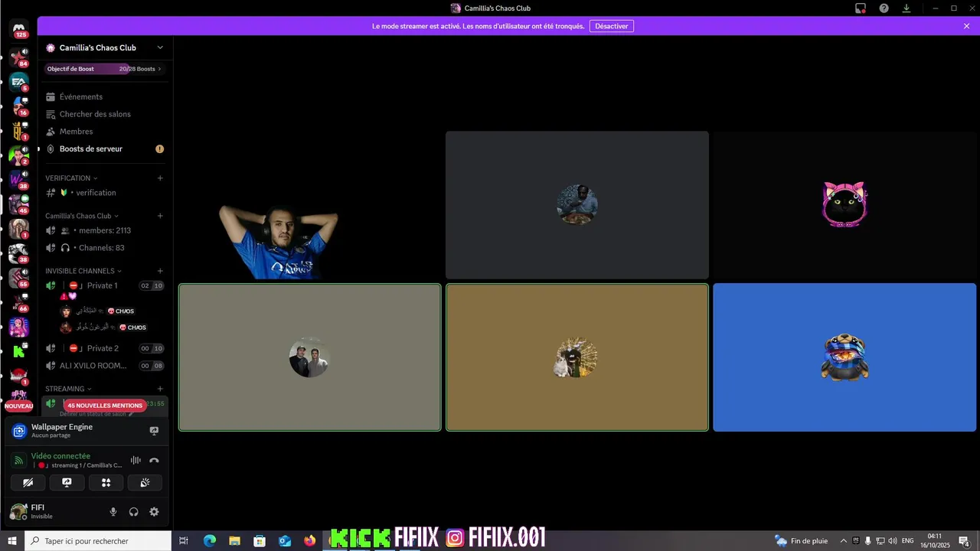
Task: Open connection quality info icon
Action: pos(18,461)
